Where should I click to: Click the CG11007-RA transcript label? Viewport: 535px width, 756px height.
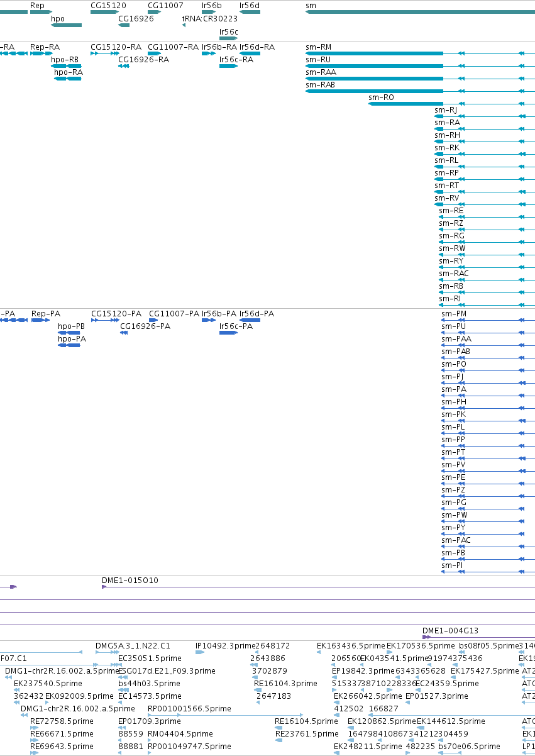pos(173,47)
